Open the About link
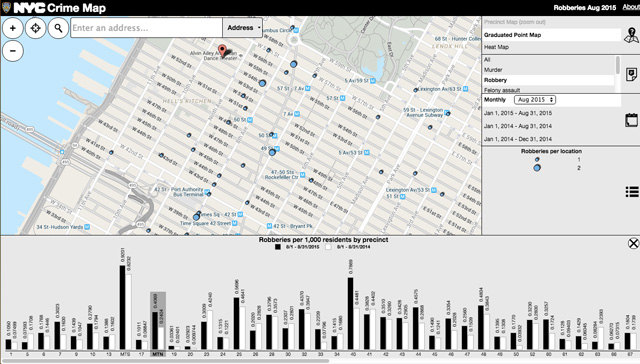The height and width of the screenshot is (364, 640). [631, 7]
